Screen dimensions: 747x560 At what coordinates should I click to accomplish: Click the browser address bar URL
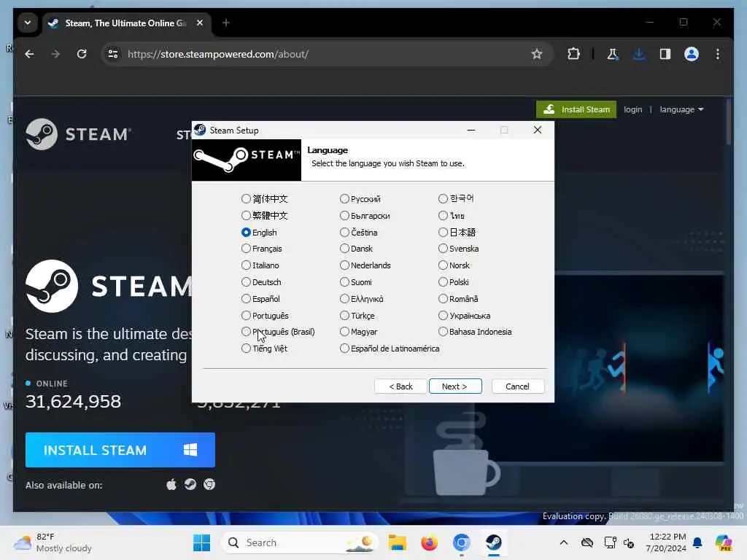click(218, 54)
